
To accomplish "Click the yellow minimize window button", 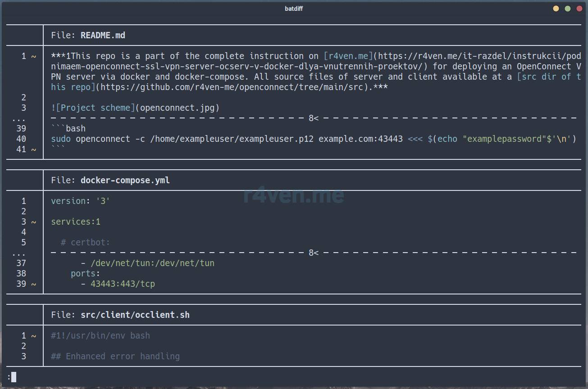I will point(556,9).
